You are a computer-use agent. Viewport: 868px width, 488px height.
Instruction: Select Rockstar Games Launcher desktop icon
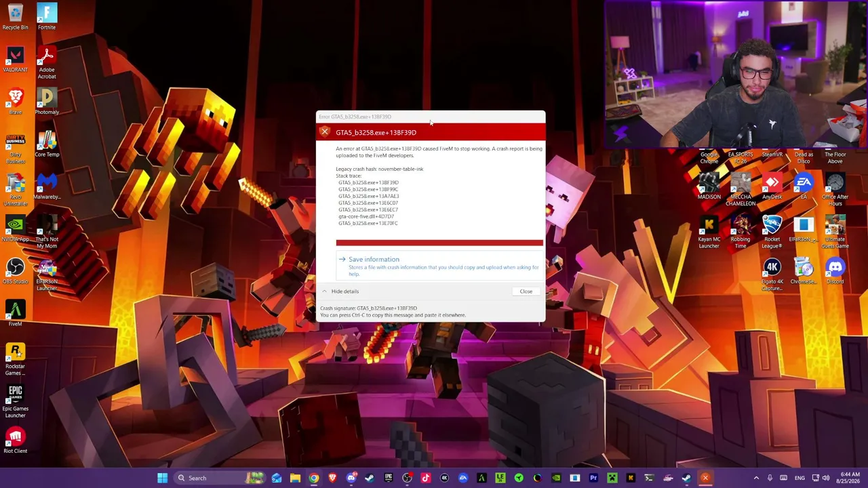[x=15, y=360]
